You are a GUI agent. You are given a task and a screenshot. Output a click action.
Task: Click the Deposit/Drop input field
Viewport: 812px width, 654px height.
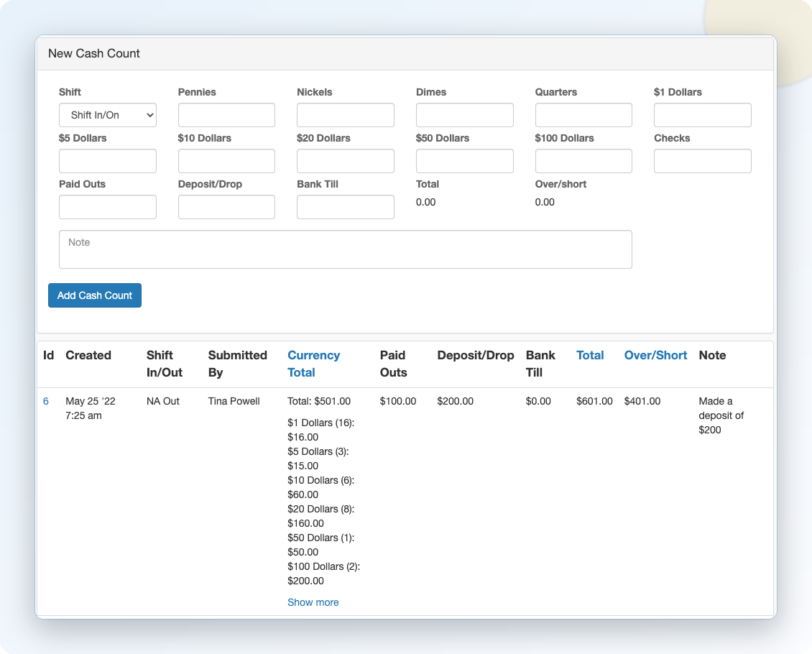click(226, 207)
